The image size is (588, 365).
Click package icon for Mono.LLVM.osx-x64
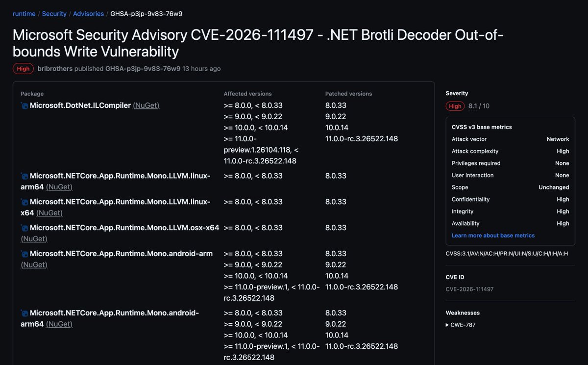tap(24, 228)
